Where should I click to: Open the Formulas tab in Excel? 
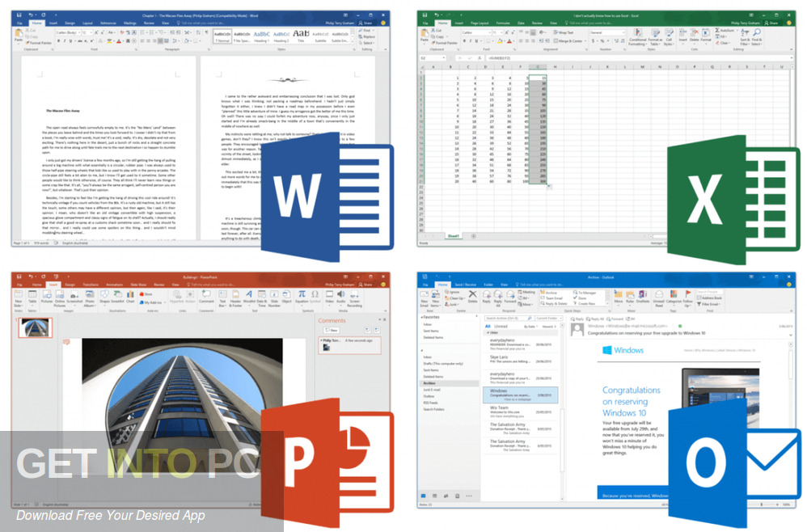(x=503, y=23)
